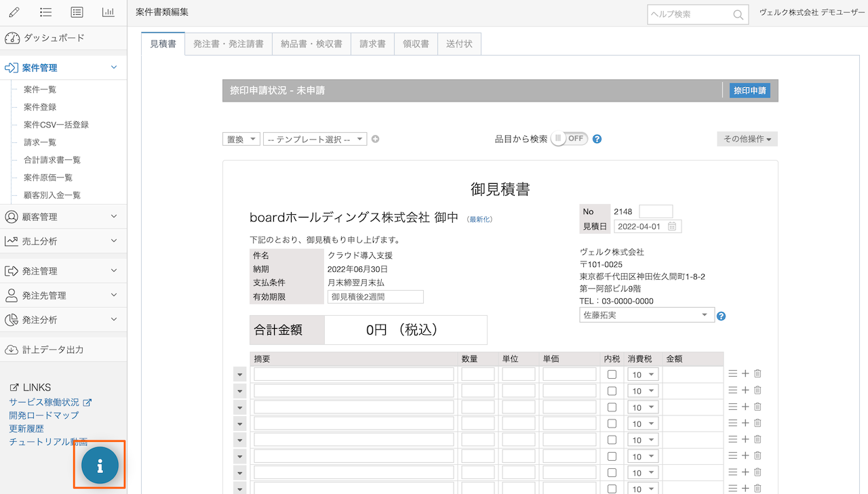Add a row using second row's plus icon

coord(745,390)
